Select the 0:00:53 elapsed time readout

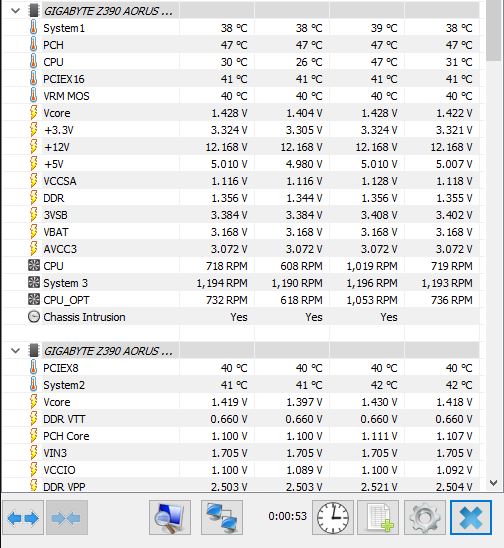pos(287,516)
